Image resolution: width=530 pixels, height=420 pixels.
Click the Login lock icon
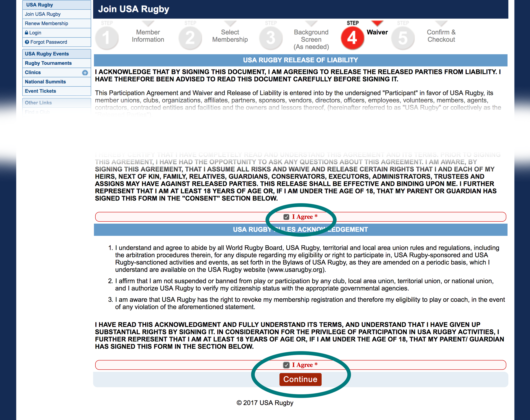point(26,33)
